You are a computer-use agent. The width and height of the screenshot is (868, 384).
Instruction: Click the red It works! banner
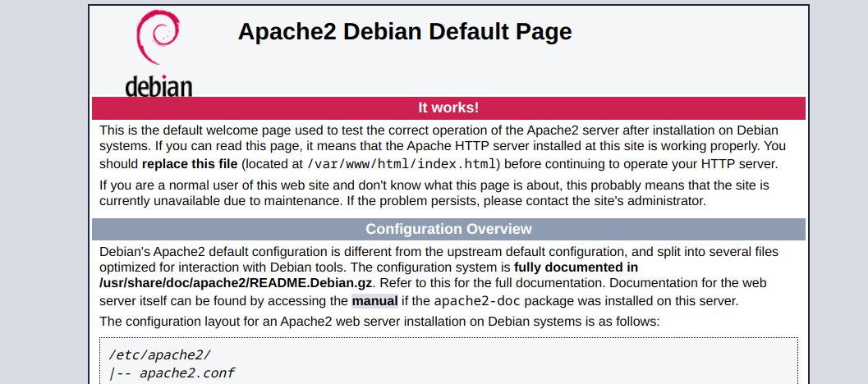[448, 107]
